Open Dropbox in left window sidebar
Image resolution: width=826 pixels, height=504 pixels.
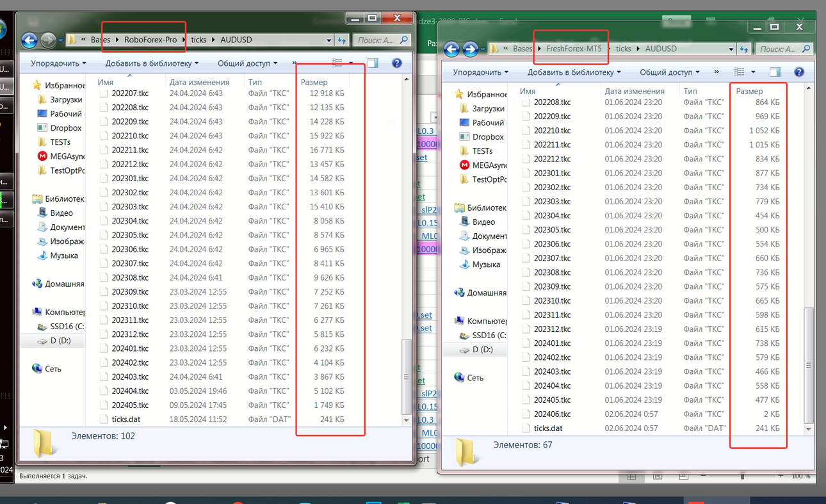tap(59, 128)
